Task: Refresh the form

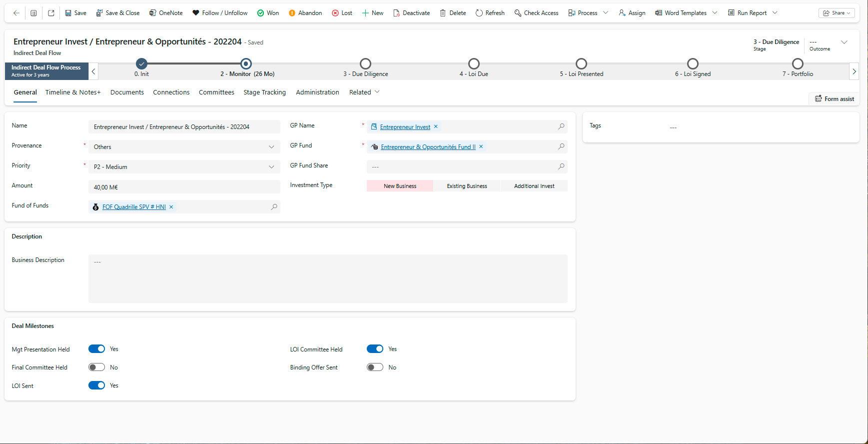Action: (x=490, y=13)
